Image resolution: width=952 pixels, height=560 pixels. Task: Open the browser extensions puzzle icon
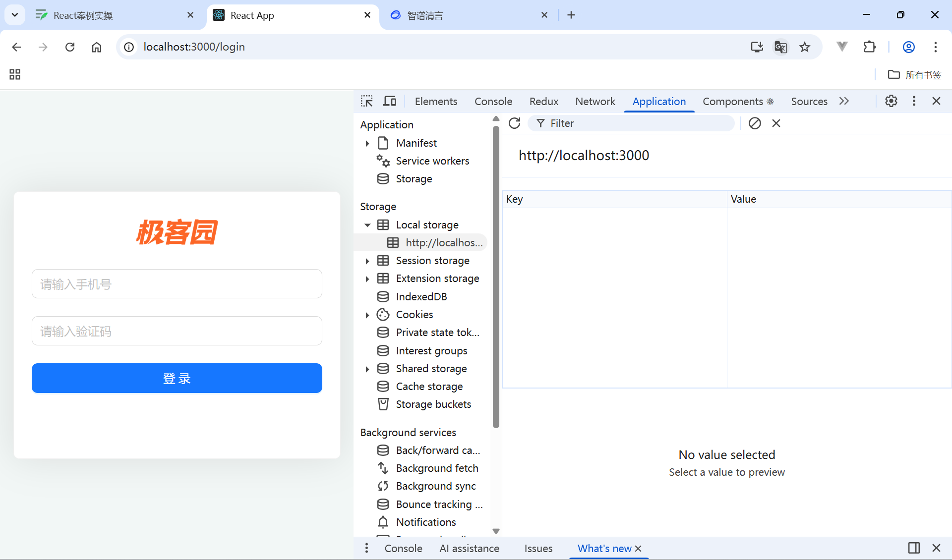[x=870, y=47]
